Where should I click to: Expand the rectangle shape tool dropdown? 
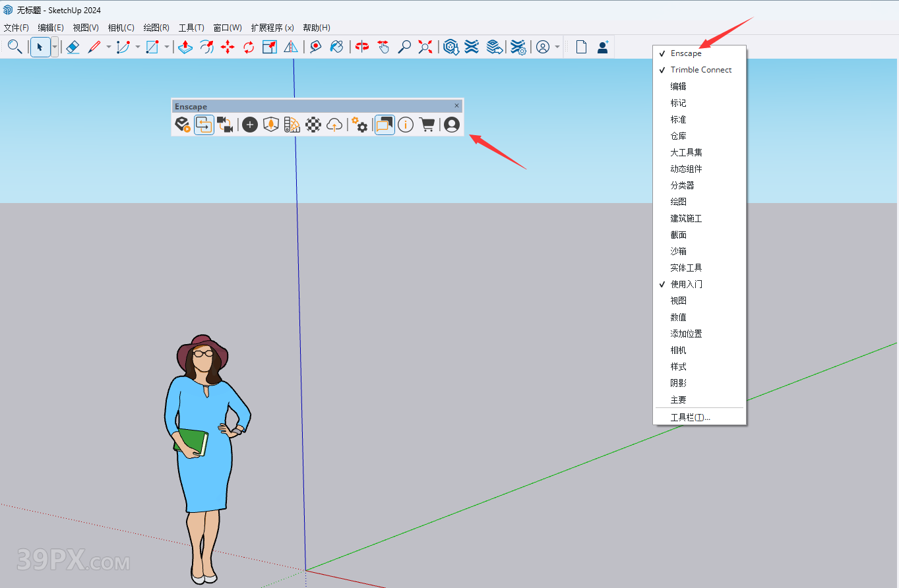(167, 47)
